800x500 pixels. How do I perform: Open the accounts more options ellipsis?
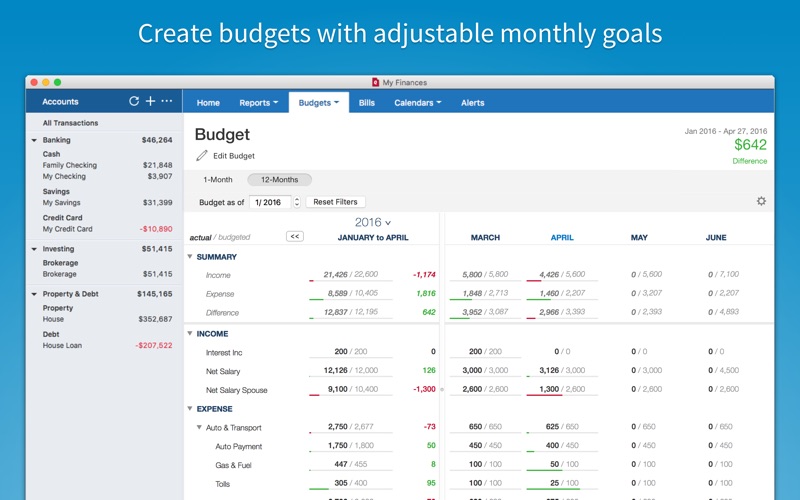coord(167,102)
